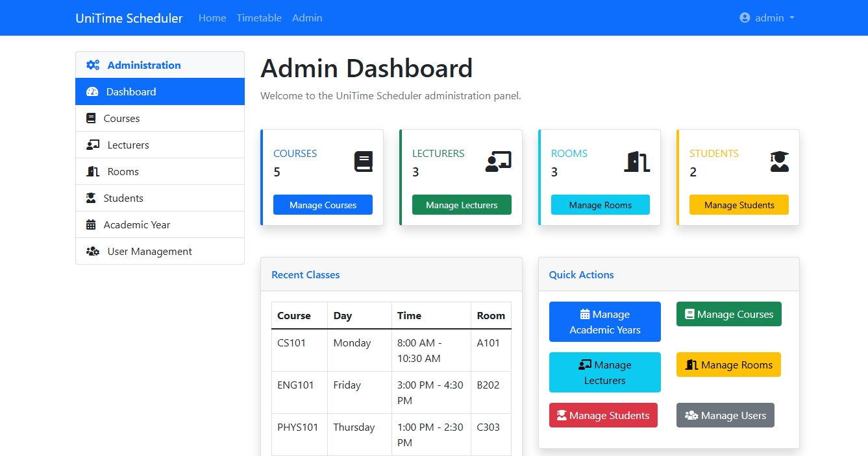Click the UniTime Scheduler brand link

point(129,18)
